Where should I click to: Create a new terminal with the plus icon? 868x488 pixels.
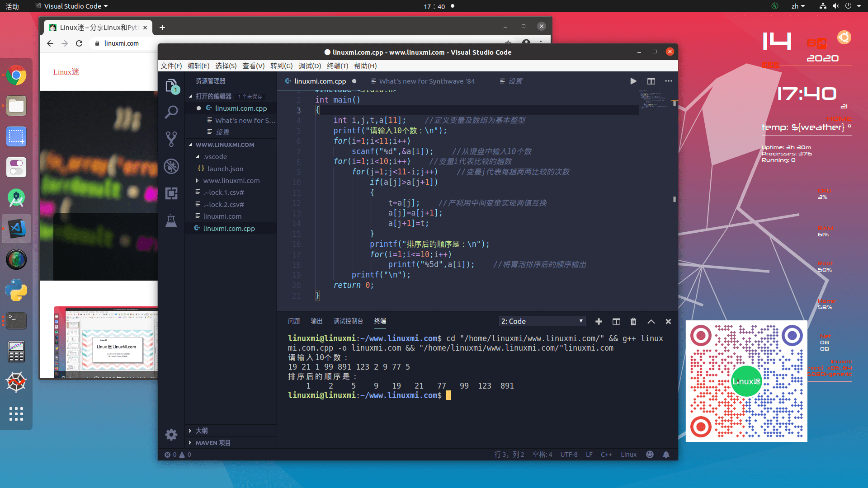click(x=599, y=321)
